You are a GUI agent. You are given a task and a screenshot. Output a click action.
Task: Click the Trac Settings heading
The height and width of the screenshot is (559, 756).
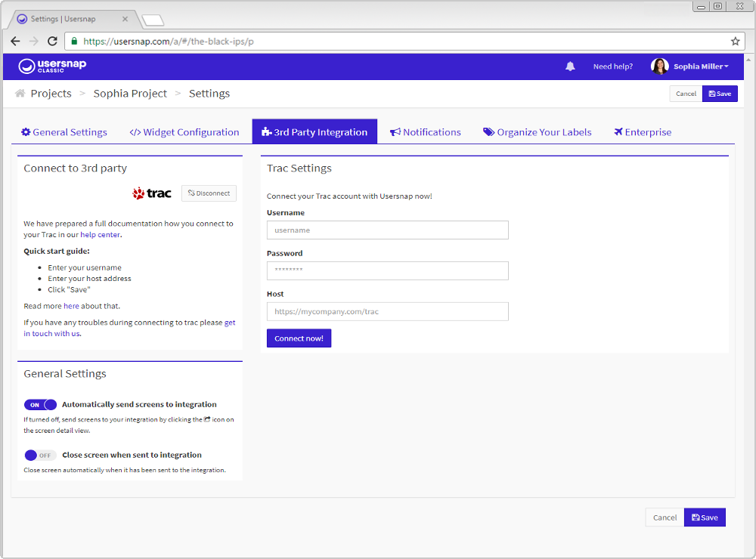point(299,168)
